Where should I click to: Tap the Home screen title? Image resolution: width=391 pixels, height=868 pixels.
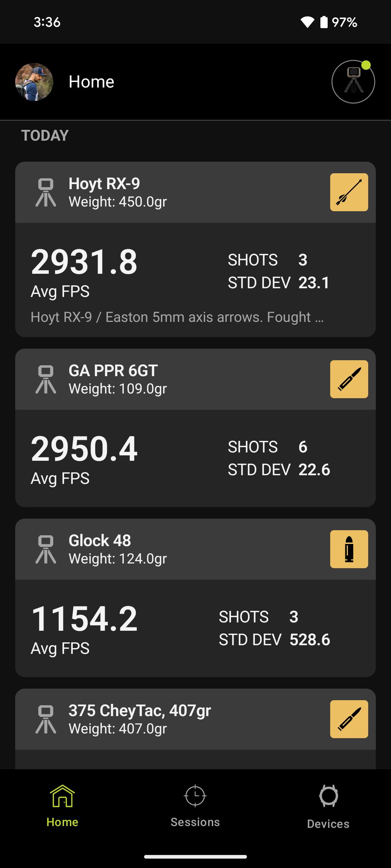pyautogui.click(x=92, y=82)
